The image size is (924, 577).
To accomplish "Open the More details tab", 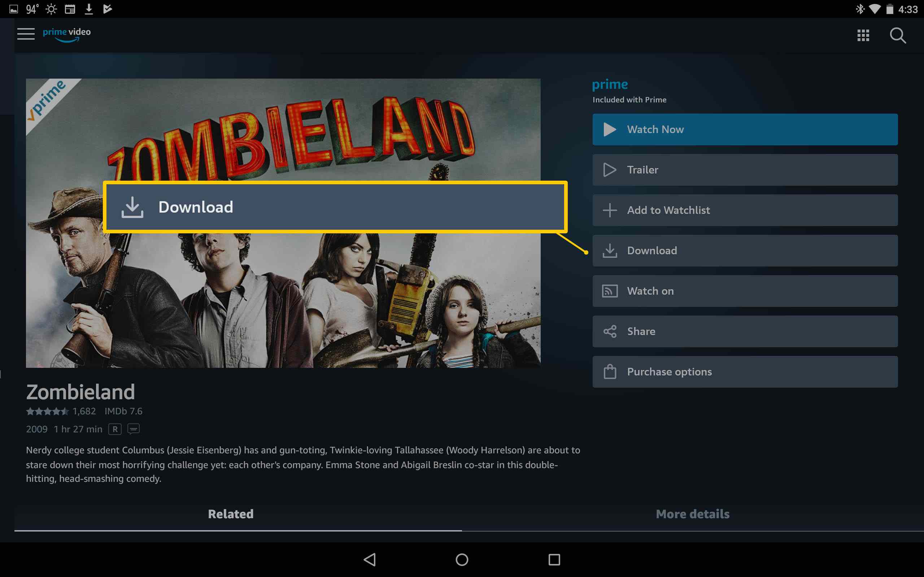I will click(x=693, y=514).
